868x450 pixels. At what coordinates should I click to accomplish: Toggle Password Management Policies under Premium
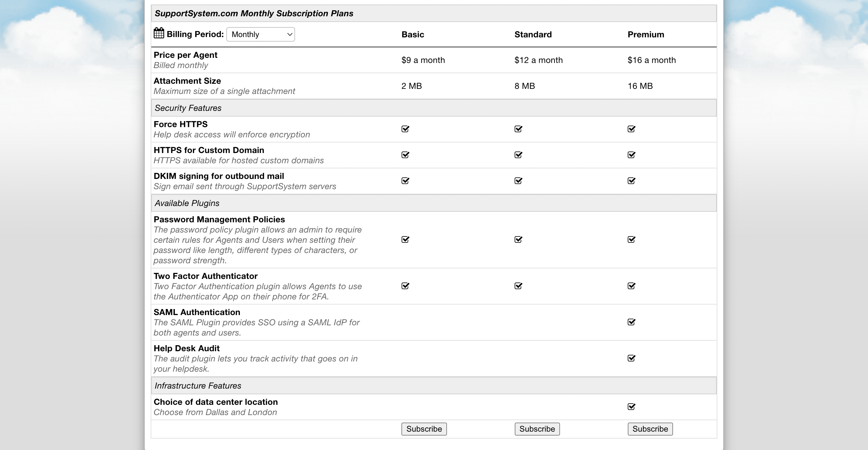click(x=631, y=239)
